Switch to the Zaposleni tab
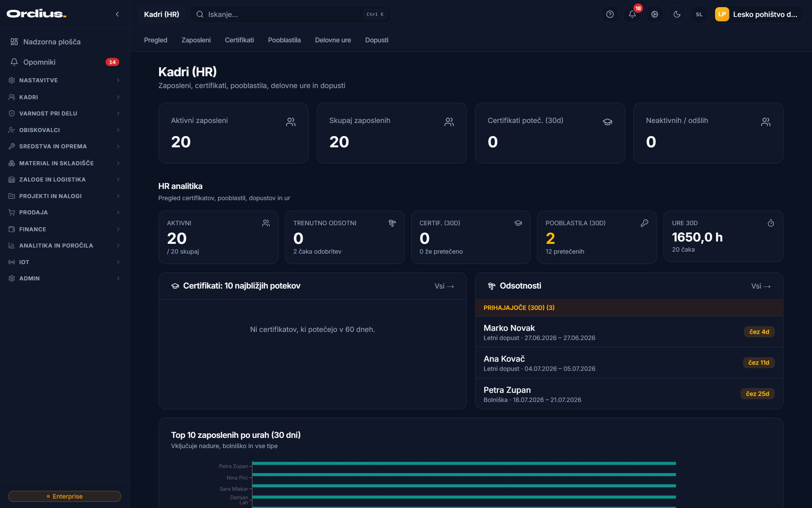Screen dimensions: 812x508 196,40
